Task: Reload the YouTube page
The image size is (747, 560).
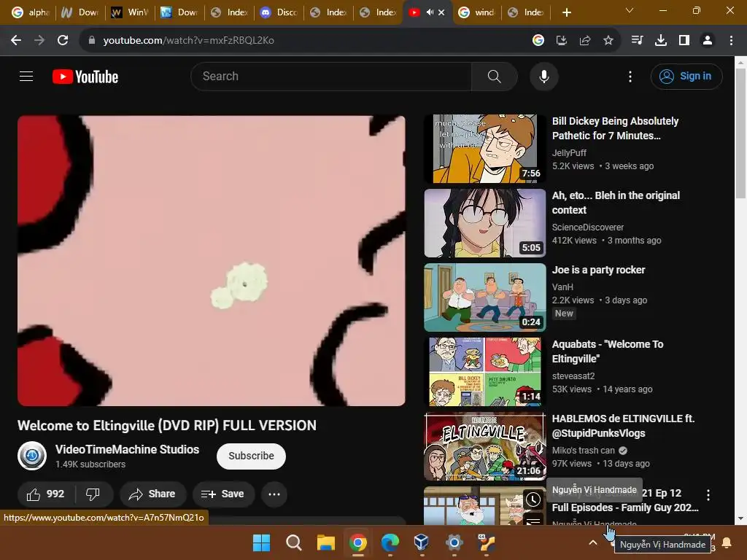Action: click(63, 41)
